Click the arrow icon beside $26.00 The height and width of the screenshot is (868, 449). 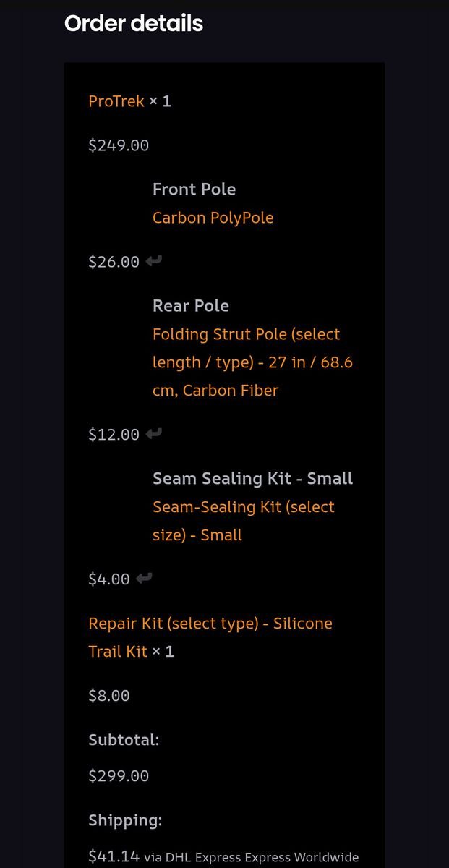[153, 261]
